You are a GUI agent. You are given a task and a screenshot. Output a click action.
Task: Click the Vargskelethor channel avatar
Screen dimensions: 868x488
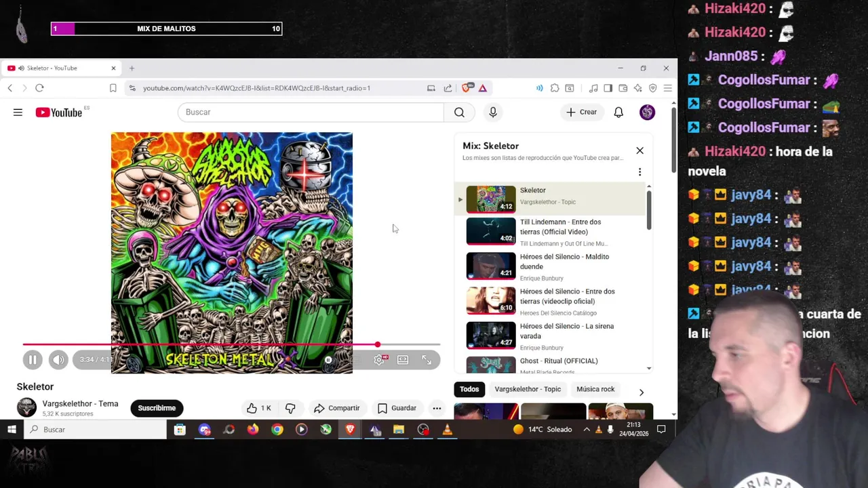[26, 407]
